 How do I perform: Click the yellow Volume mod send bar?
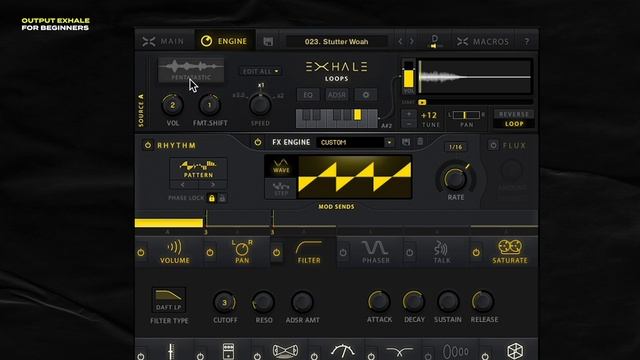point(169,223)
